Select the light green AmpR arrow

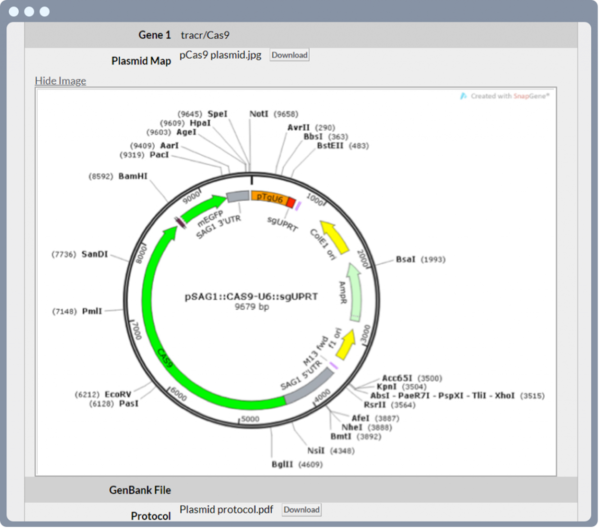click(x=355, y=292)
